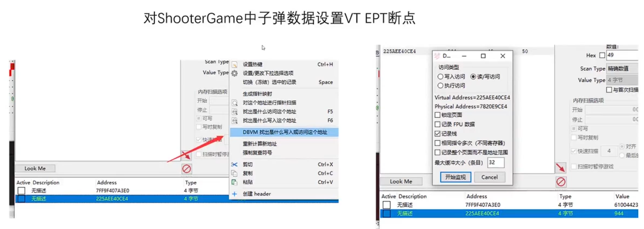
Task: Click the scissors icon for 剪切
Action: pyautogui.click(x=234, y=164)
